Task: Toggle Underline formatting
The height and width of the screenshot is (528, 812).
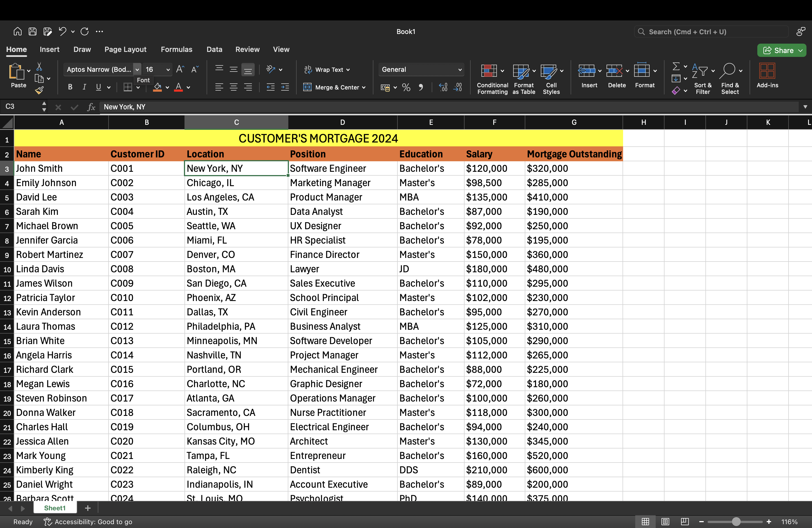Action: tap(98, 87)
